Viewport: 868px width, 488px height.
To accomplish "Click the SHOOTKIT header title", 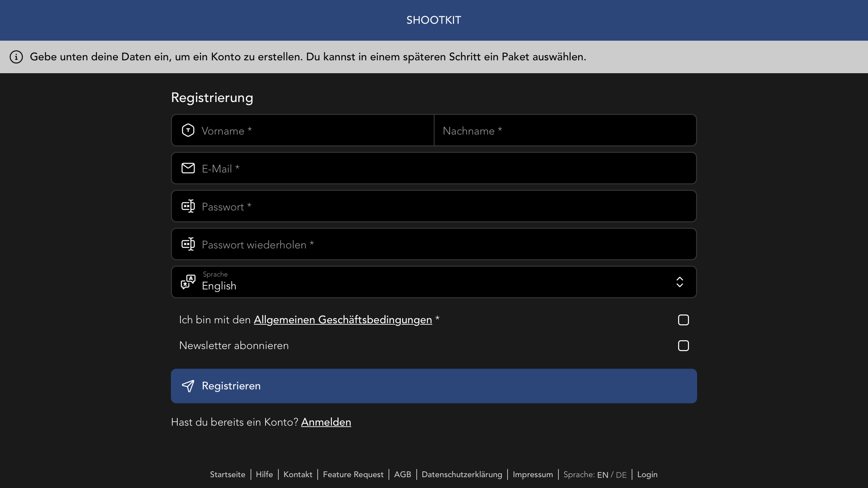I will tap(434, 20).
